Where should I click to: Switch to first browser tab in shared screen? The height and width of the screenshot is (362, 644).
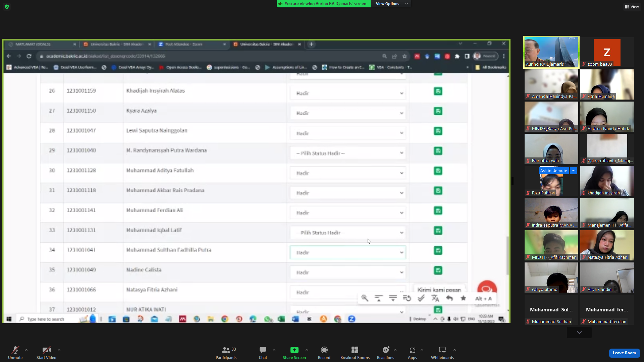(x=42, y=44)
